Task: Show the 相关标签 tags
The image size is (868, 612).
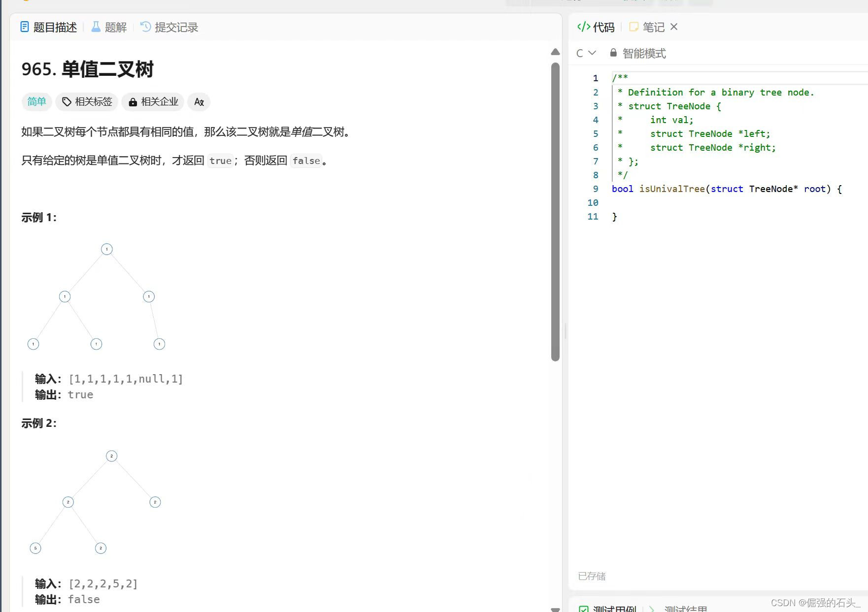Action: (87, 101)
